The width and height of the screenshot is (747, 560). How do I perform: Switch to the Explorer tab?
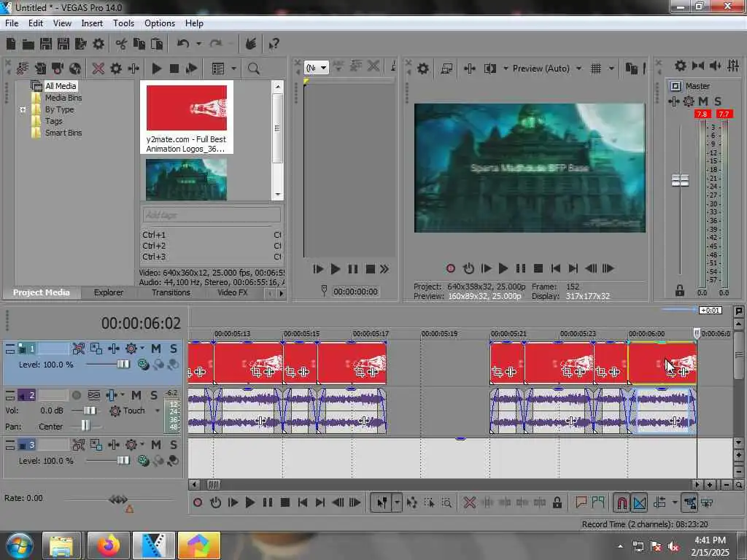pyautogui.click(x=109, y=292)
